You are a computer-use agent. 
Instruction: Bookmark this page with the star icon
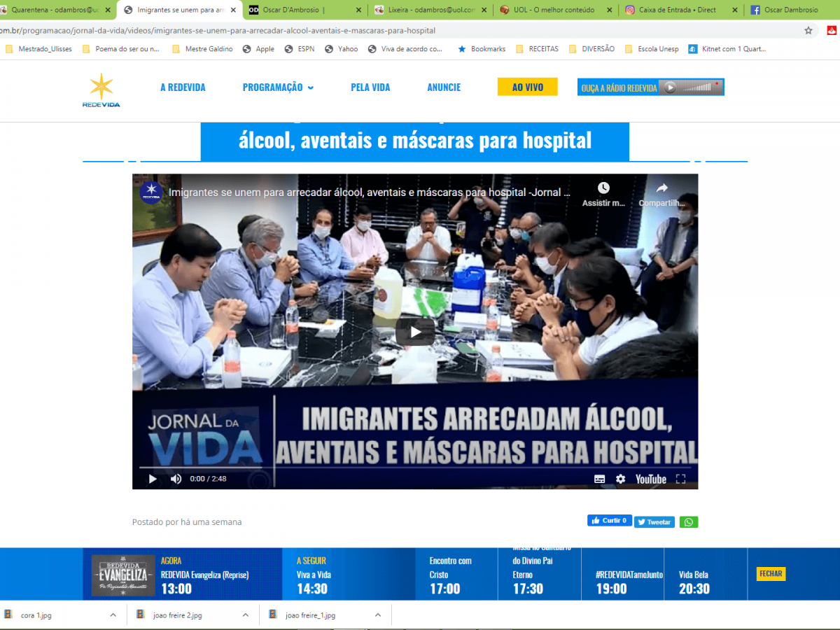(808, 31)
